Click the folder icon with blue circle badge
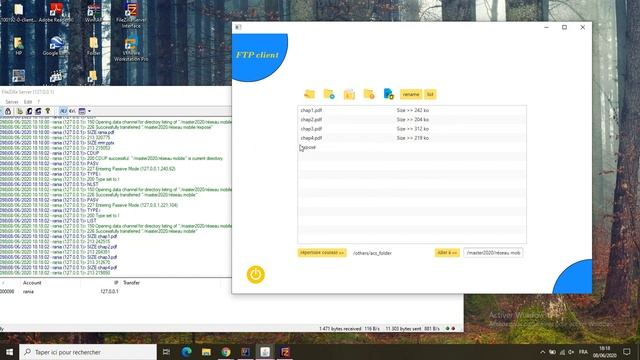Viewport: 640px width, 360px height. [x=329, y=94]
